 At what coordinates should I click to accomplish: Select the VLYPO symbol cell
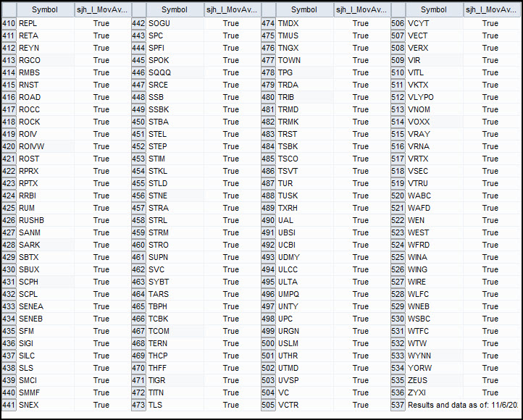tap(435, 97)
